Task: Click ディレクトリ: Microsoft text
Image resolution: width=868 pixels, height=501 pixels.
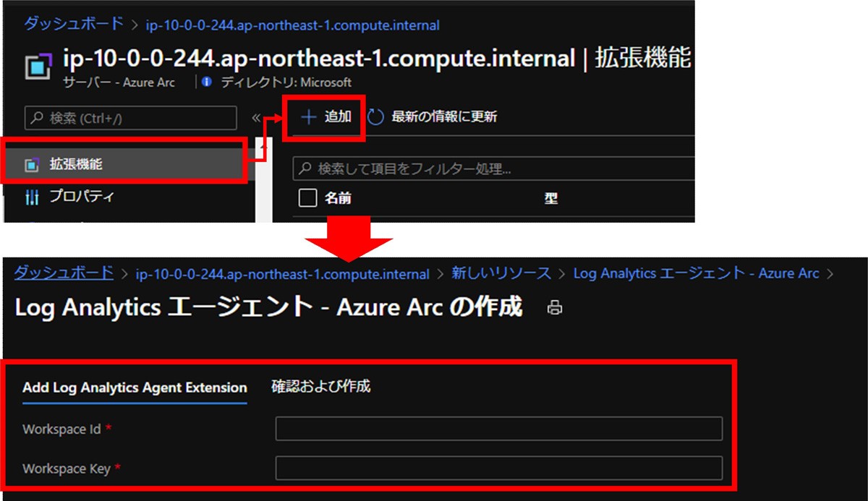Action: 286,82
